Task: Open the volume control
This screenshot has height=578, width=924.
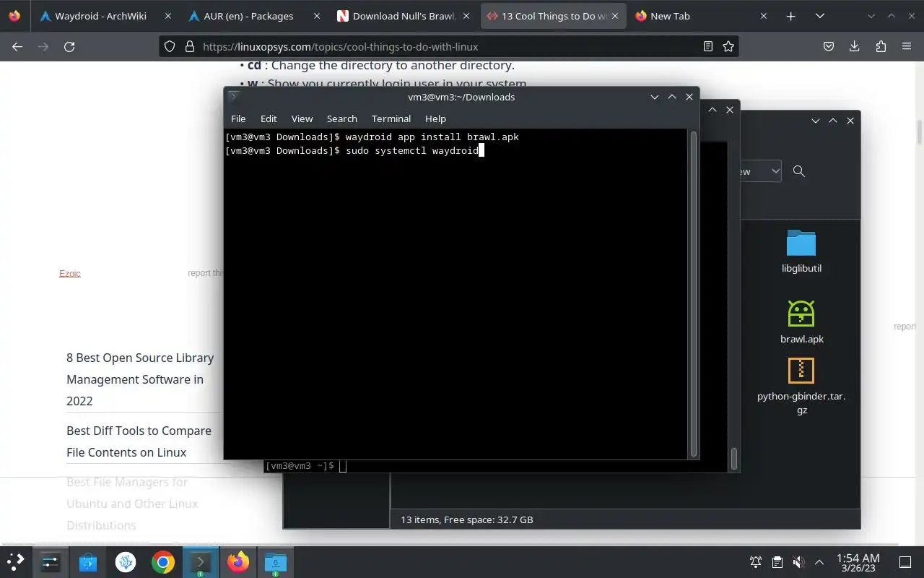Action: (798, 562)
